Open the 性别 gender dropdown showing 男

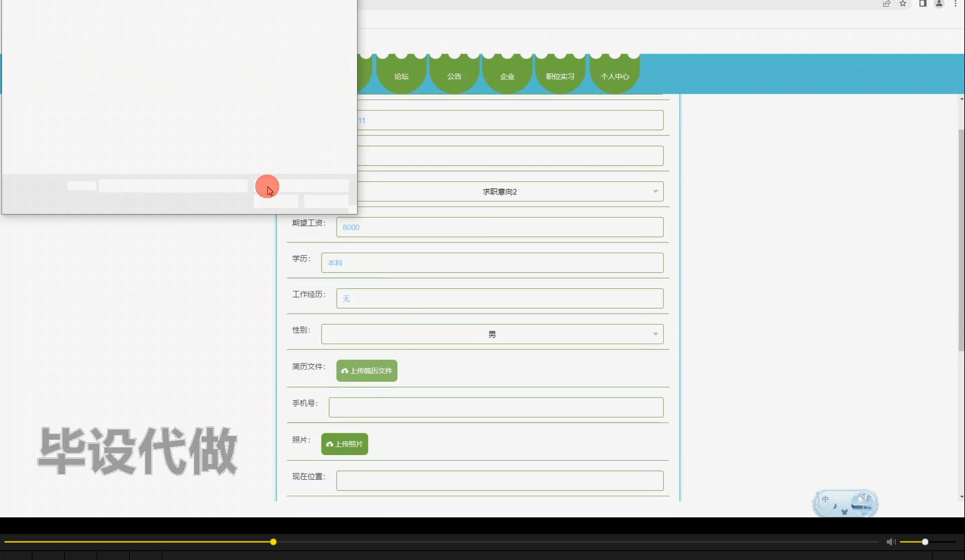[x=492, y=333]
